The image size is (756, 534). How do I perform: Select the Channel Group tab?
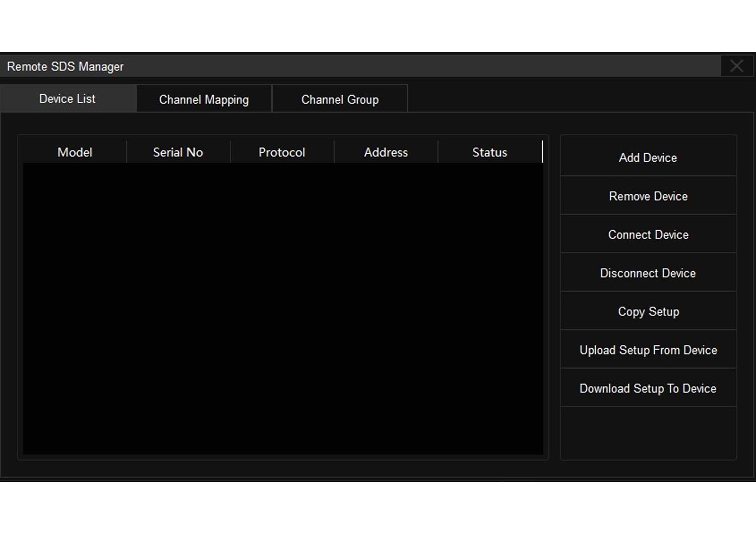[340, 99]
